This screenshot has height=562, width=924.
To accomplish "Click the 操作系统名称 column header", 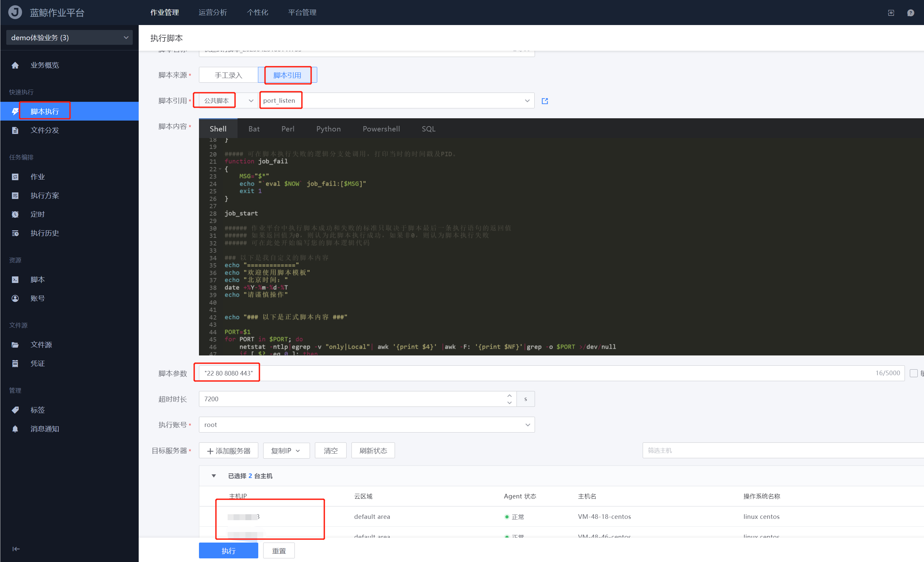I will (762, 496).
